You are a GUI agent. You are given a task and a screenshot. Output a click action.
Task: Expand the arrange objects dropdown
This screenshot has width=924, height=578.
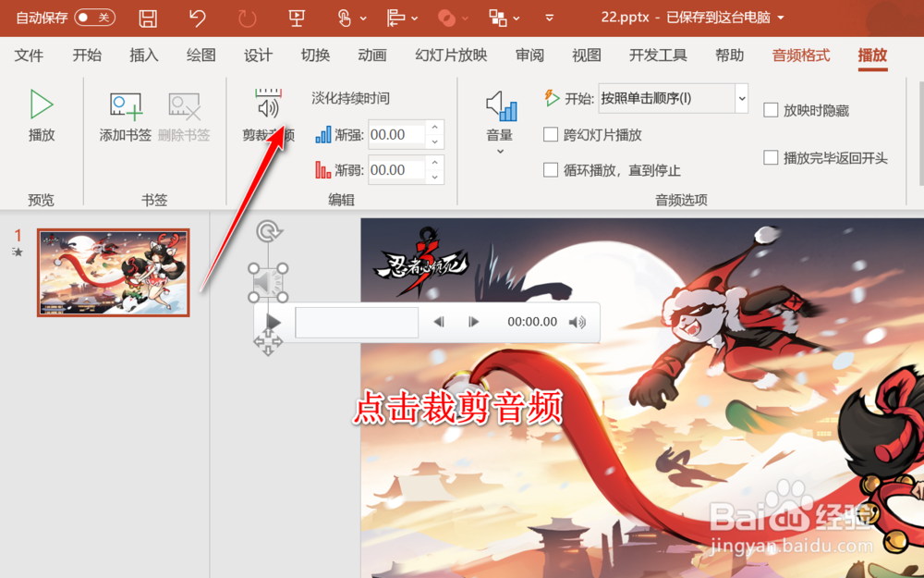[517, 18]
